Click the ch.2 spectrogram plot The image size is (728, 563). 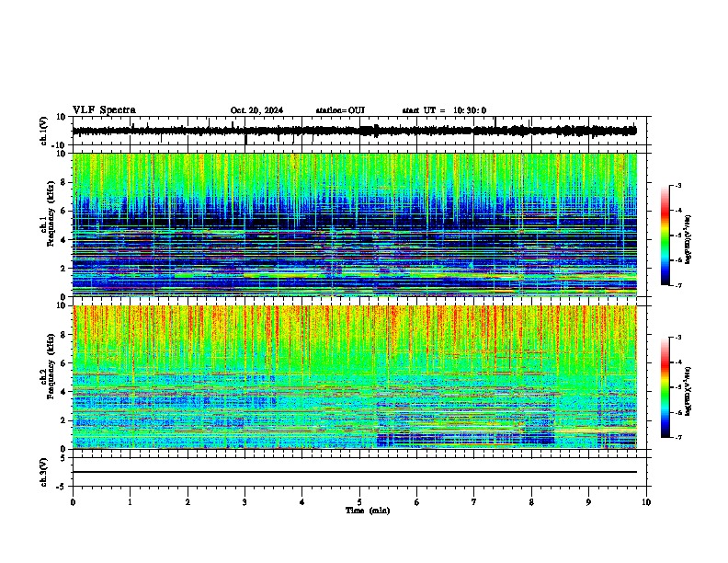(x=354, y=377)
